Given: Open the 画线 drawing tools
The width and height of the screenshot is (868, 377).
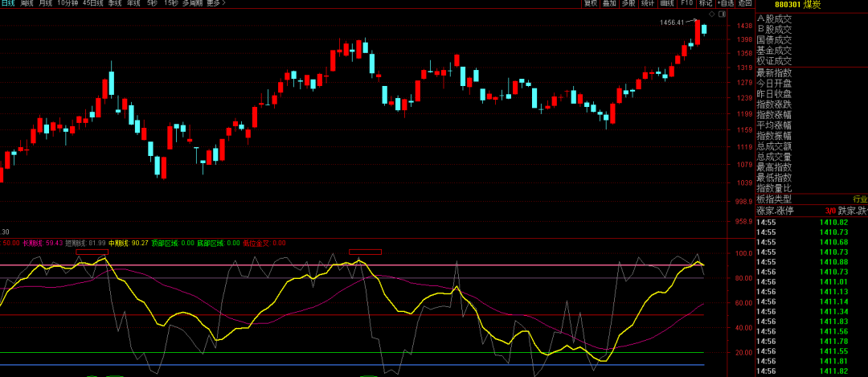Looking at the screenshot, I should (x=667, y=3).
